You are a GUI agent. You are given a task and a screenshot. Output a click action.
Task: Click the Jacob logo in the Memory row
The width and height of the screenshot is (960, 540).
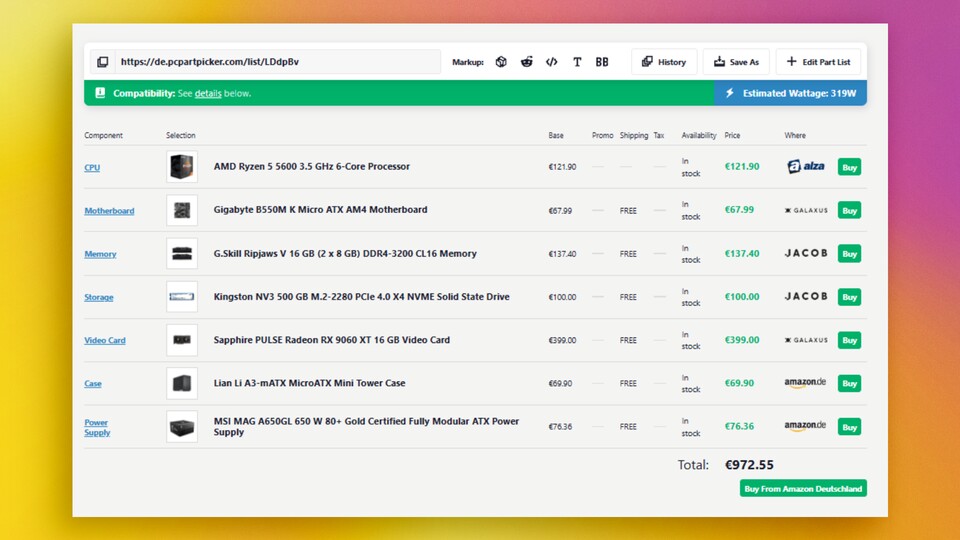pos(806,253)
